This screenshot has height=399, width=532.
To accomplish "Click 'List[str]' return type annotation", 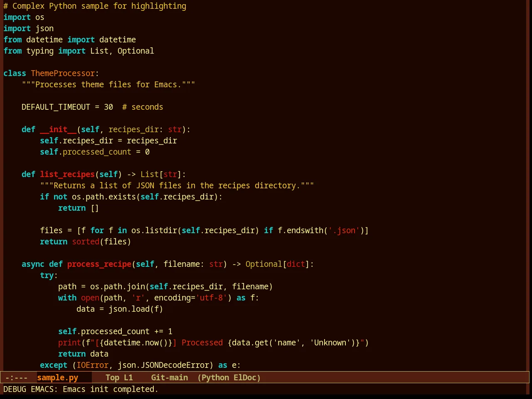I will tap(161, 174).
